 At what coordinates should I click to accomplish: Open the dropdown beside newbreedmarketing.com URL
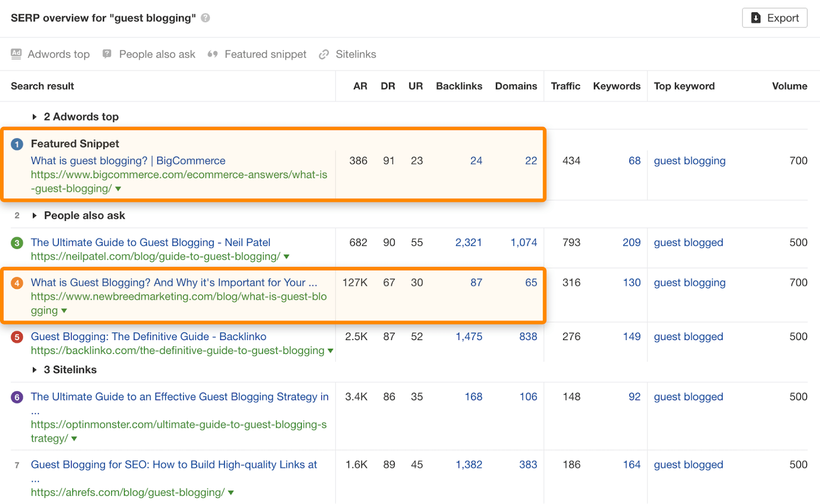point(65,310)
